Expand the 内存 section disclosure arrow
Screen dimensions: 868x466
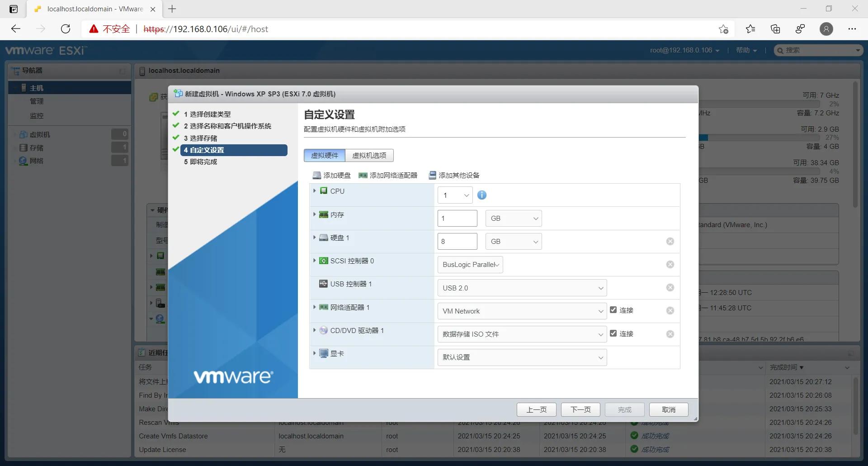point(315,214)
